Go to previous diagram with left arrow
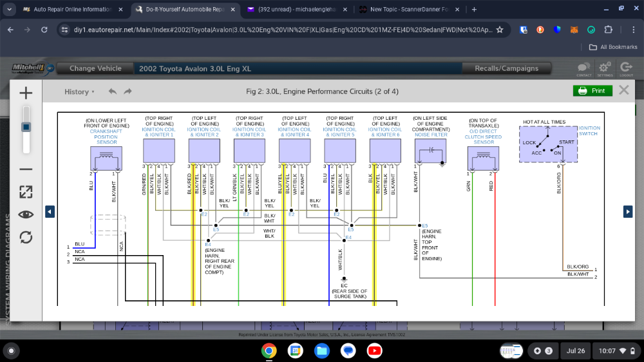 tap(50, 212)
